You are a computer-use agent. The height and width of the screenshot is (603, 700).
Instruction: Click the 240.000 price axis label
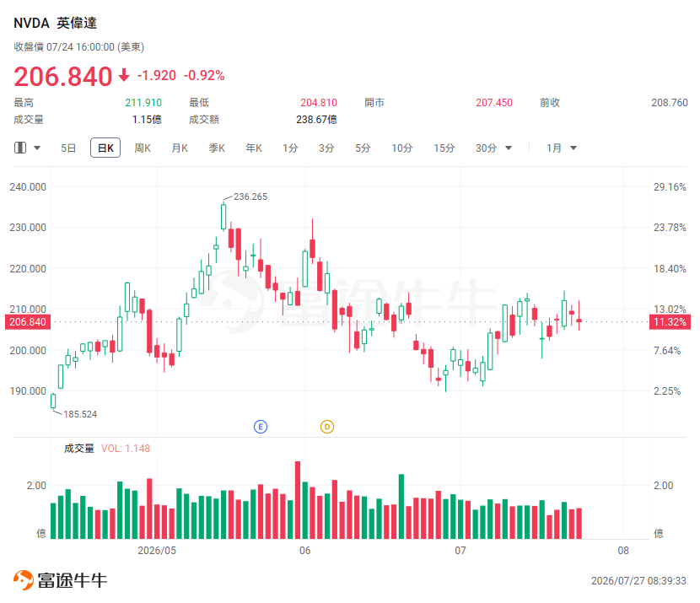click(x=28, y=187)
